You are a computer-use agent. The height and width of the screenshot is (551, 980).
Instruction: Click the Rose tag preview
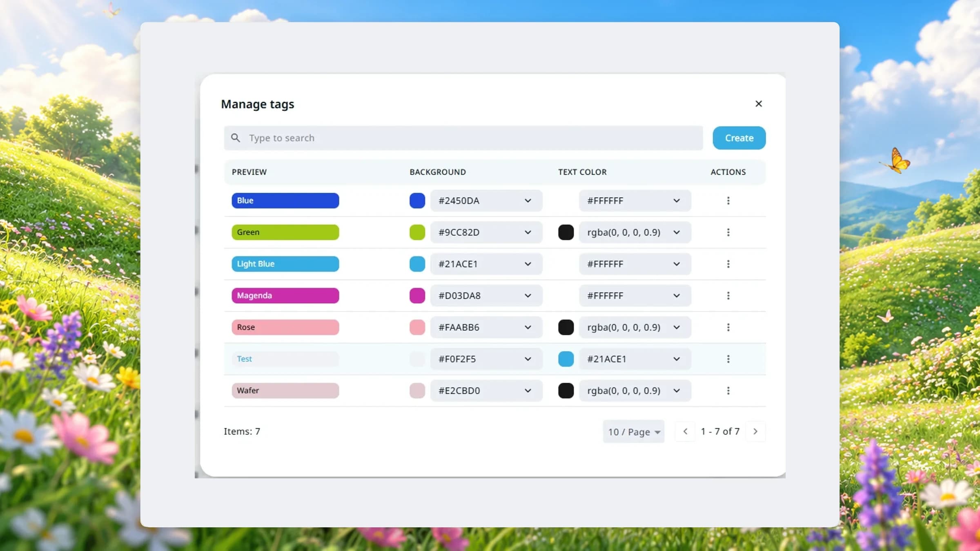(285, 327)
